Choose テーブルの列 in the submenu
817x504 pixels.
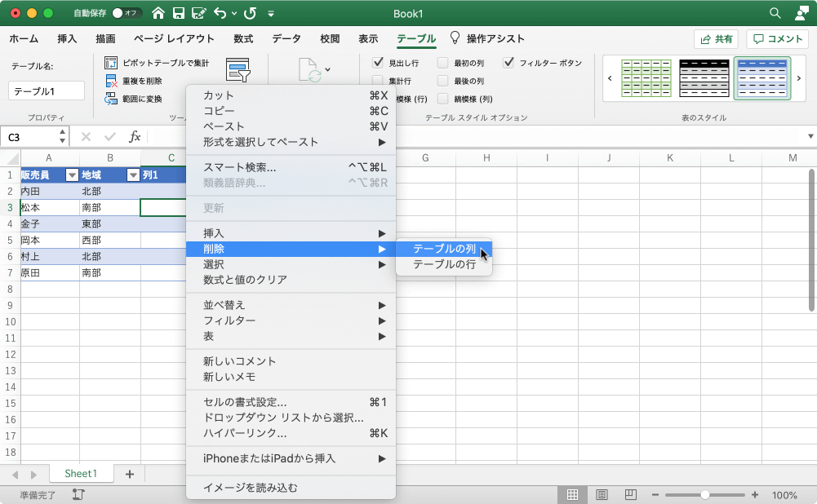click(444, 249)
